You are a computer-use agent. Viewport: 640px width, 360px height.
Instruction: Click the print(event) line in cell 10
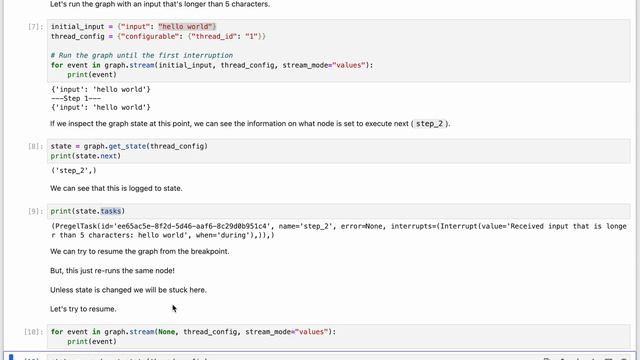coord(92,342)
